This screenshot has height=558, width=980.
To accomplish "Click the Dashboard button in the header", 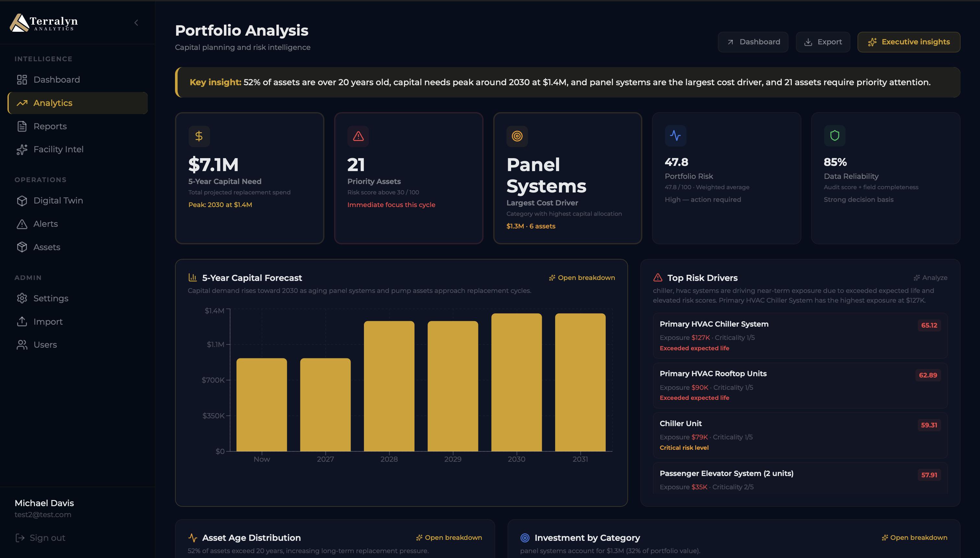I will point(753,42).
